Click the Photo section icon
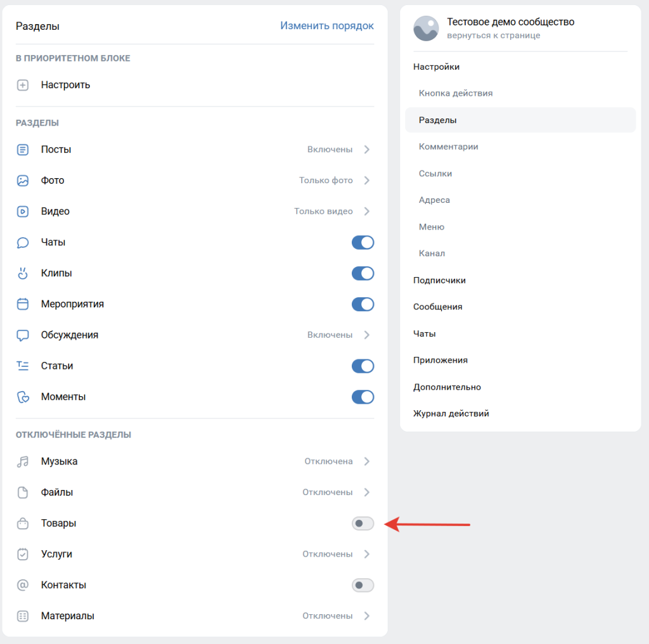This screenshot has height=644, width=649. [23, 181]
